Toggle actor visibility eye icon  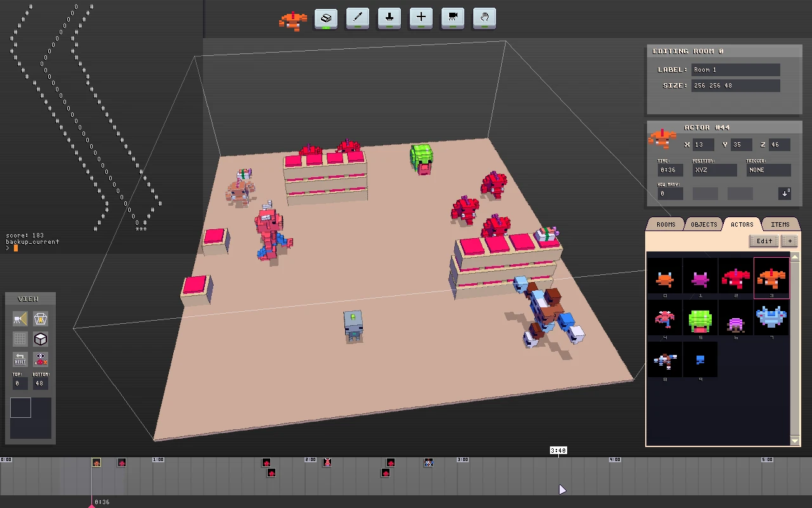click(41, 359)
